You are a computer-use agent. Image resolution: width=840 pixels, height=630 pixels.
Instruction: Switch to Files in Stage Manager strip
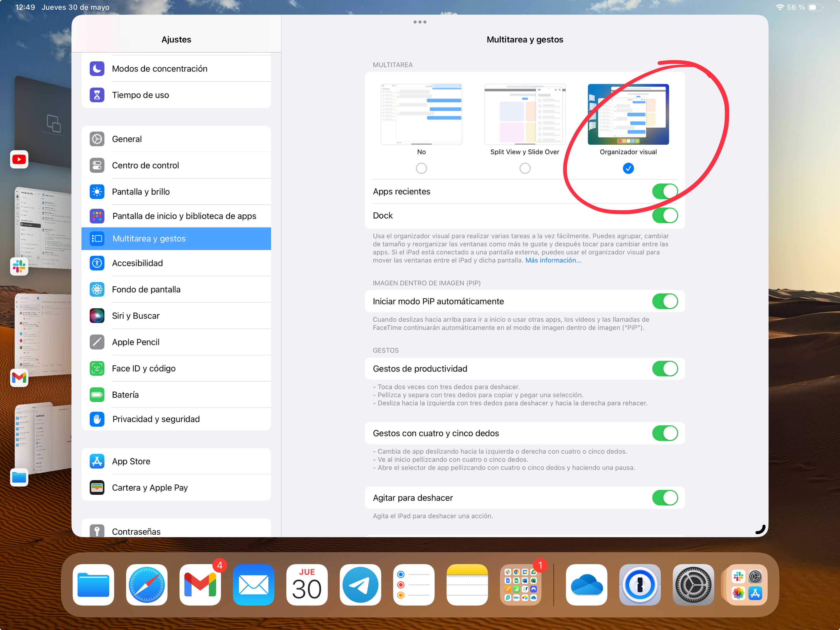click(x=19, y=477)
